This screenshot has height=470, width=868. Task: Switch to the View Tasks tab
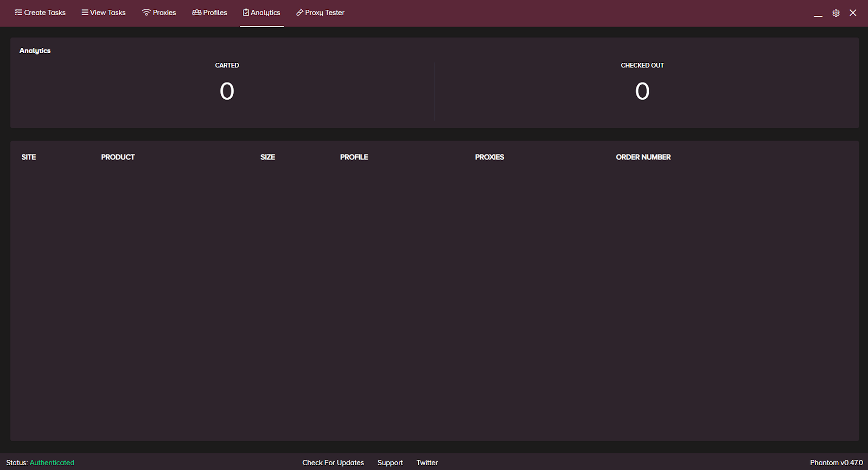pyautogui.click(x=104, y=12)
